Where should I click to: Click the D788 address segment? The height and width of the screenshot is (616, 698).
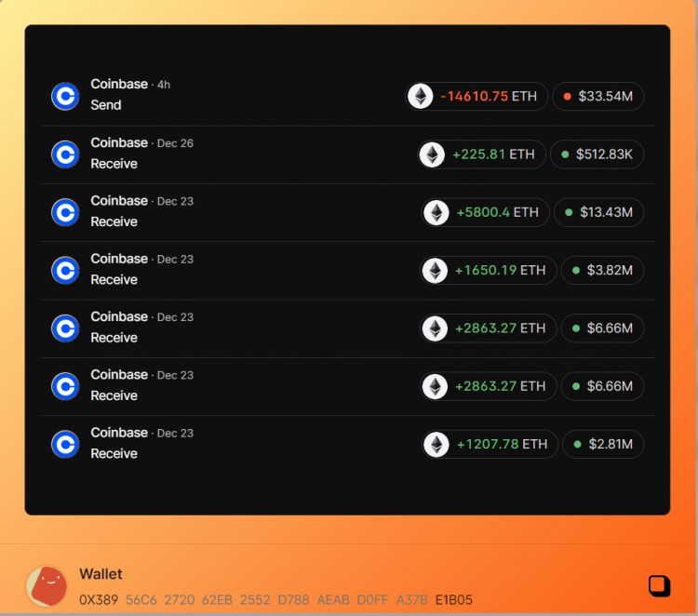pos(293,600)
